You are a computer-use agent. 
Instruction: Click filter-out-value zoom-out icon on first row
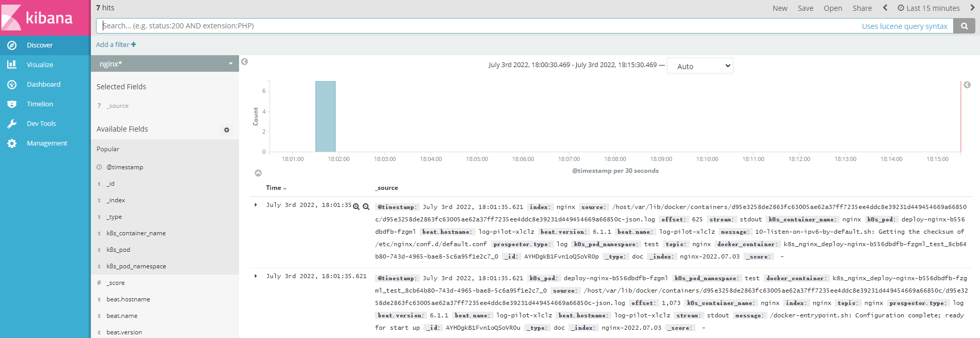click(x=366, y=206)
